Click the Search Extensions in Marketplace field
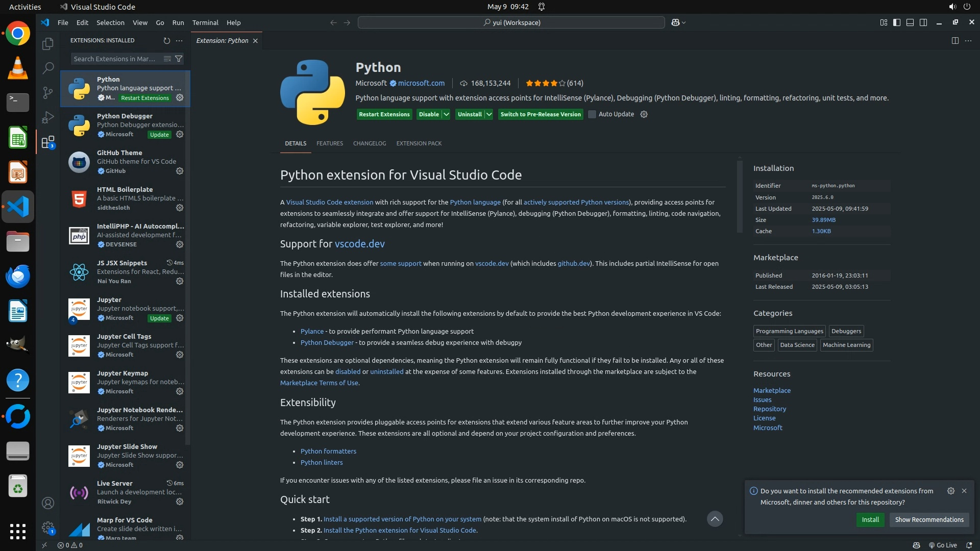Screen dimensions: 980x551 pyautogui.click(x=115, y=59)
